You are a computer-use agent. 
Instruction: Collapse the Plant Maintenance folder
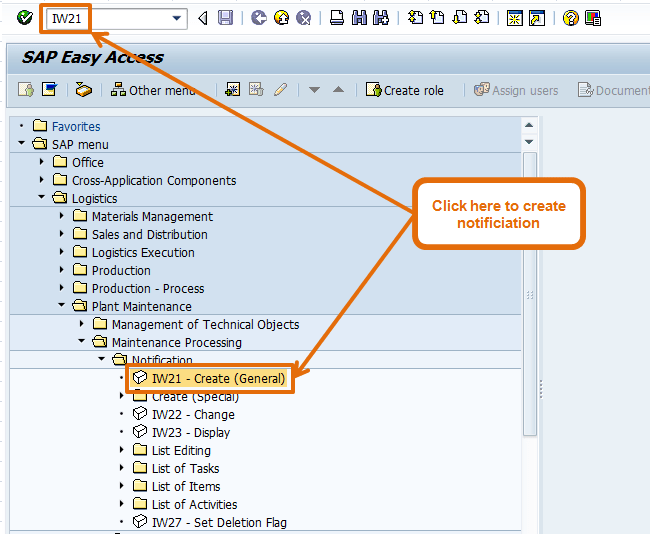tap(61, 305)
